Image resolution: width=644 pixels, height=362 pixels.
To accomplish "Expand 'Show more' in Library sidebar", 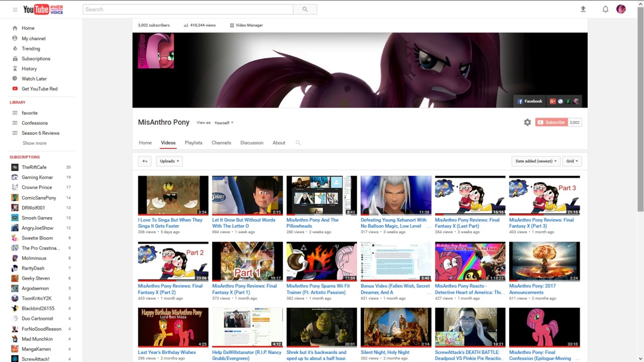I will click(x=34, y=143).
